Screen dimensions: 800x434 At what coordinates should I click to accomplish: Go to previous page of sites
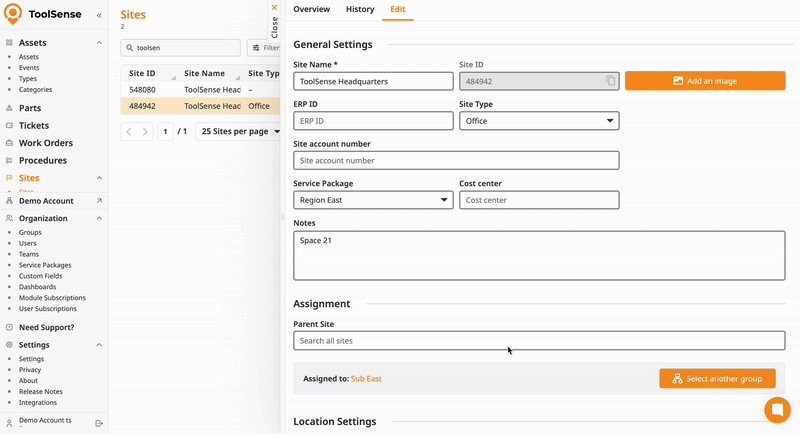click(x=128, y=132)
